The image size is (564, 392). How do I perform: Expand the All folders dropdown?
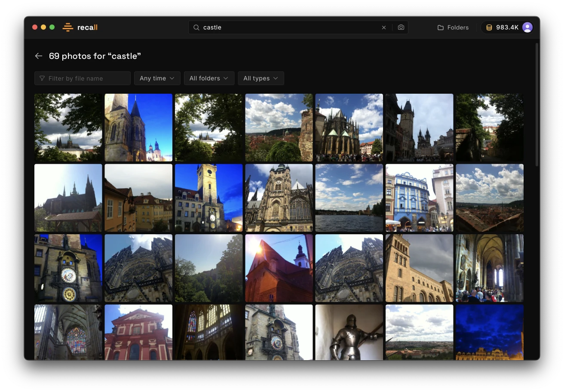coord(209,78)
